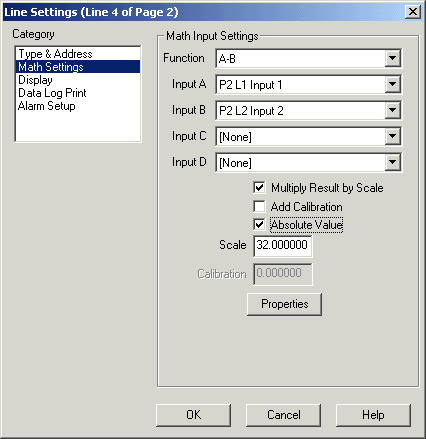Image resolution: width=426 pixels, height=439 pixels.
Task: Close the Line Settings dialog
Action: point(413,12)
